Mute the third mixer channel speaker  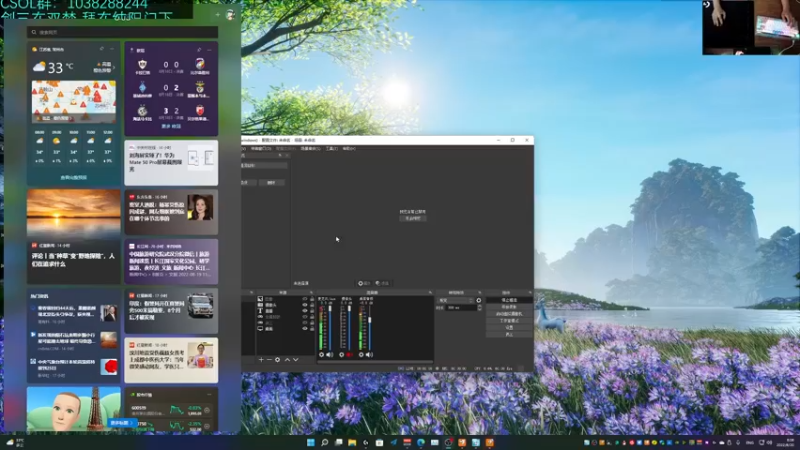point(369,355)
